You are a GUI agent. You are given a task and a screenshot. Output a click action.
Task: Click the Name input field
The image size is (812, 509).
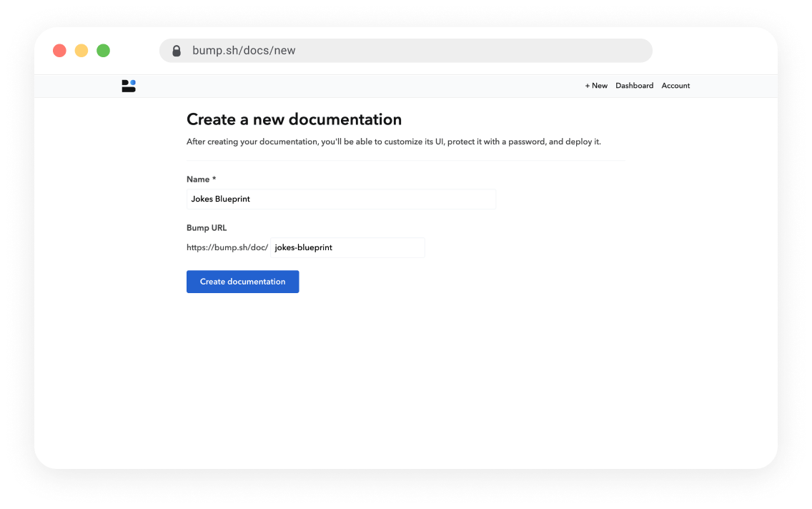pyautogui.click(x=341, y=199)
